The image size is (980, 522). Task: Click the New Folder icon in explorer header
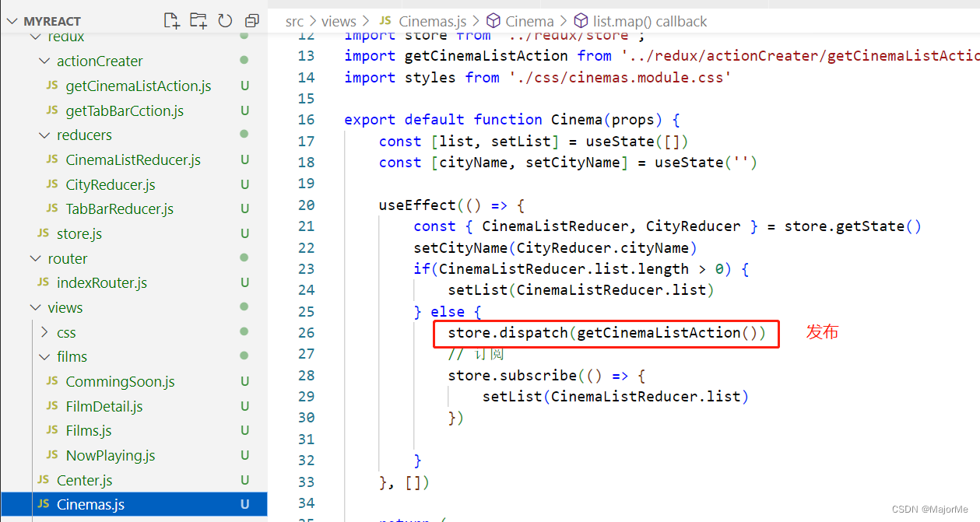[x=198, y=20]
